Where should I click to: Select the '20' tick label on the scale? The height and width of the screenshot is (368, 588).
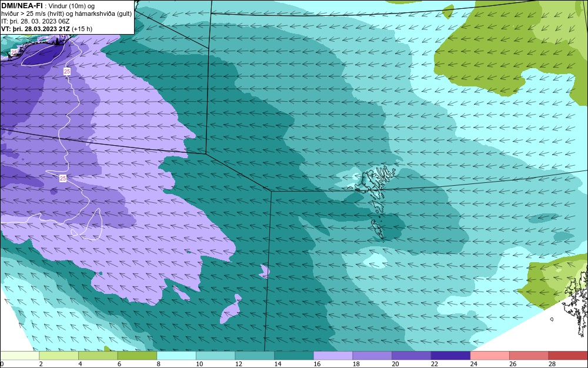395,364
